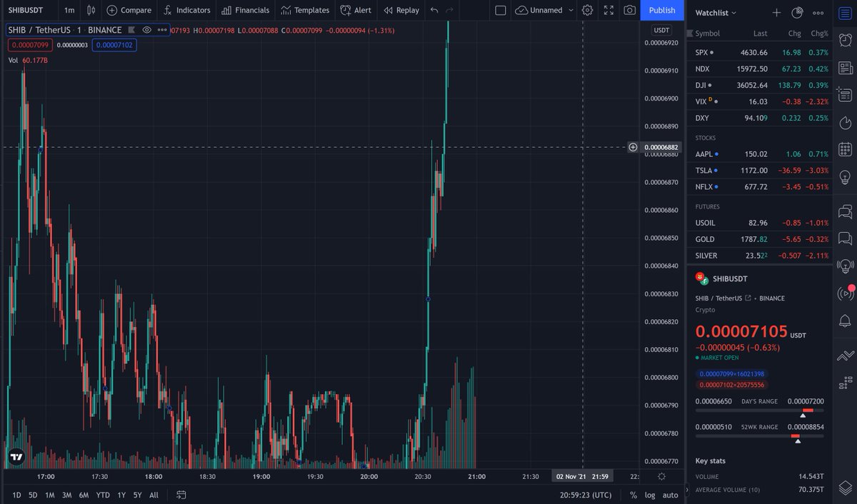Toggle auto scale on the price axis
Image resolution: width=857 pixels, height=504 pixels.
671,495
